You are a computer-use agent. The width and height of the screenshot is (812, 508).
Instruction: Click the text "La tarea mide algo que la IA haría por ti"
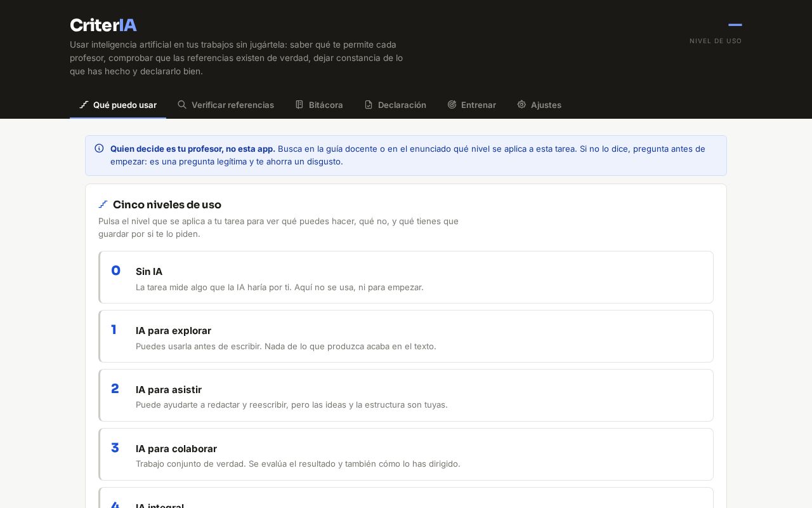coord(213,287)
